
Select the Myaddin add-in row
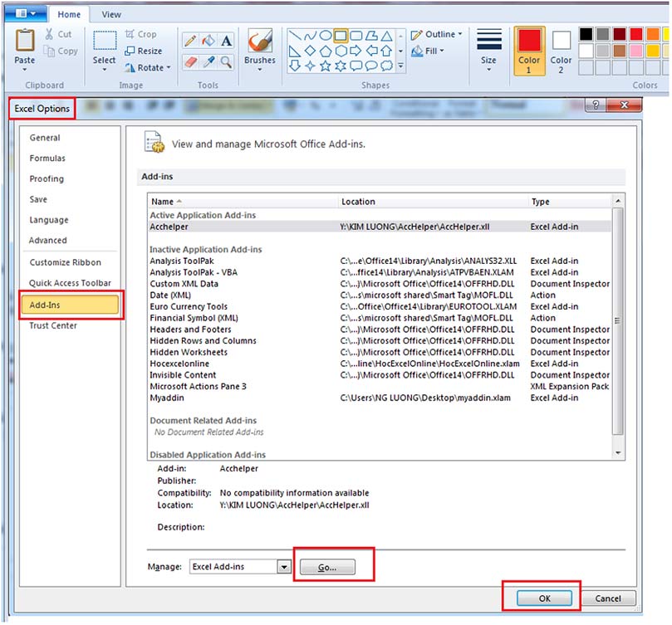pos(380,398)
